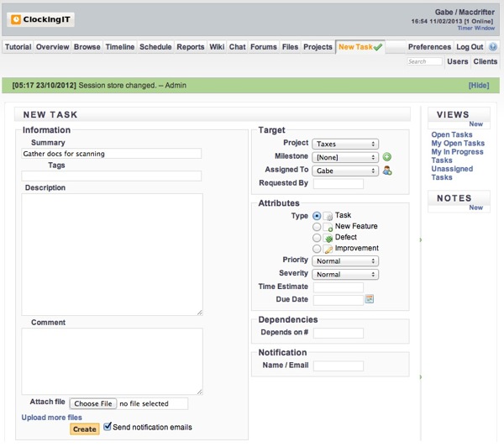
Task: Open the Due Date calendar picker icon
Action: pyautogui.click(x=369, y=299)
